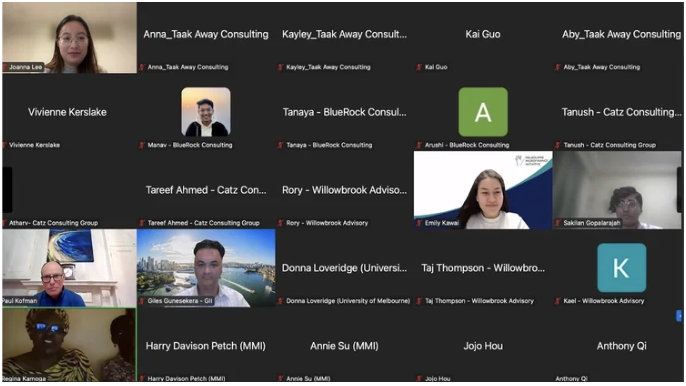Click the 'Arushi - BlueRock Consulting' name label

coord(467,145)
